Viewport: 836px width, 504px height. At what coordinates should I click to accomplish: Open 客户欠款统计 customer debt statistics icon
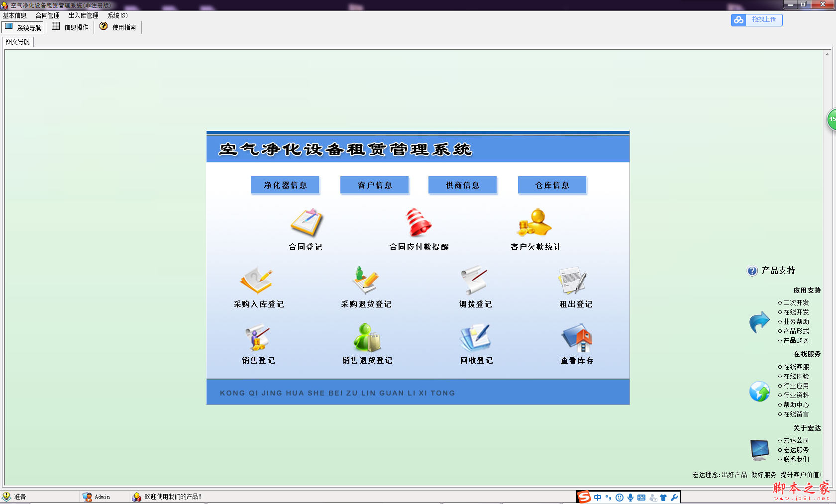coord(534,223)
